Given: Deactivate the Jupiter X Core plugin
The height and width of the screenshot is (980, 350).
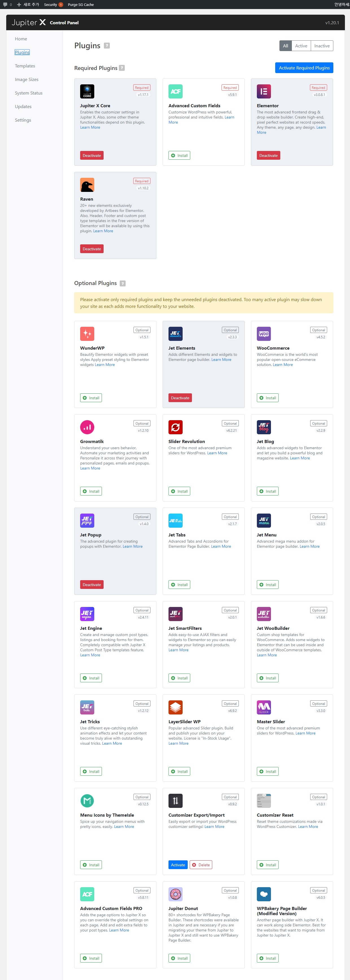Looking at the screenshot, I should pyautogui.click(x=92, y=155).
